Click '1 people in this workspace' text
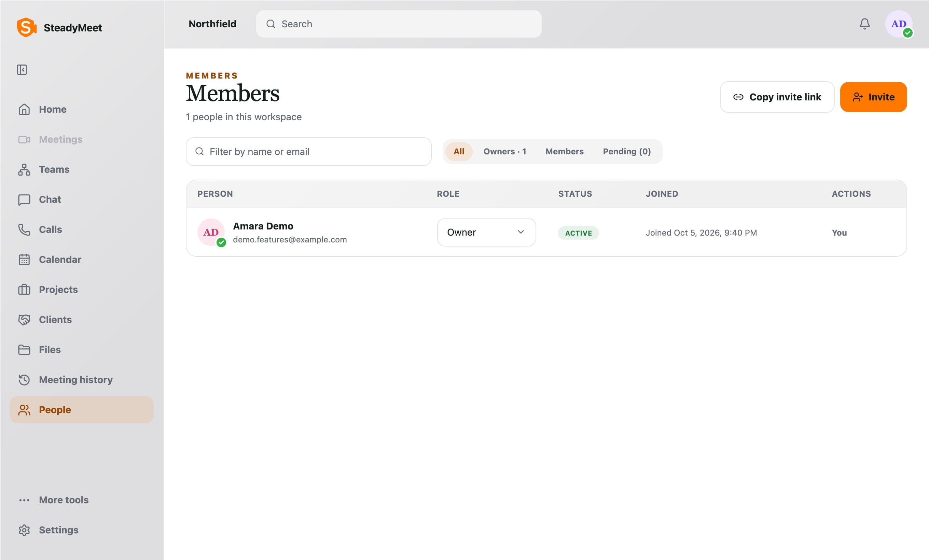Image resolution: width=929 pixels, height=560 pixels. (x=244, y=117)
